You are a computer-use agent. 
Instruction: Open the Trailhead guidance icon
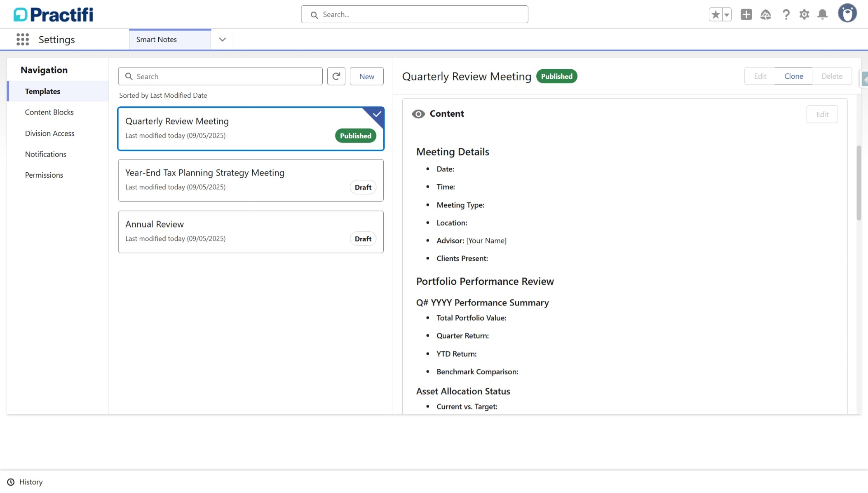766,14
